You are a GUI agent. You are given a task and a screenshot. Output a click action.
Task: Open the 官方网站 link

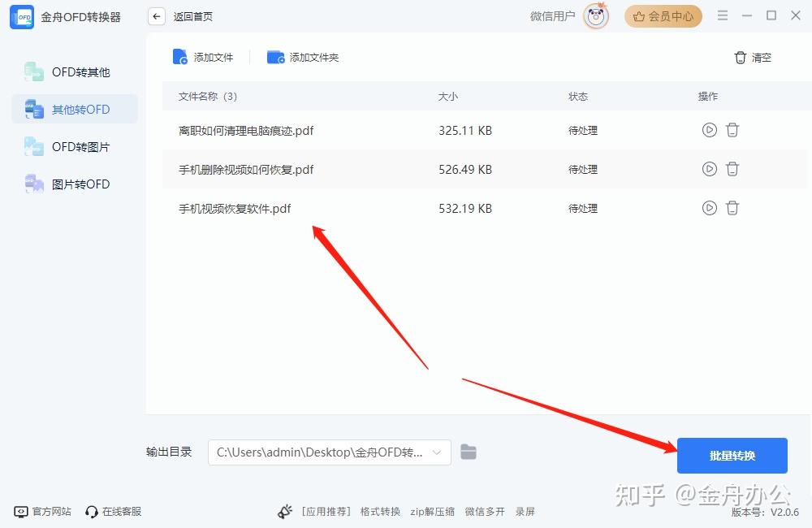(x=52, y=512)
